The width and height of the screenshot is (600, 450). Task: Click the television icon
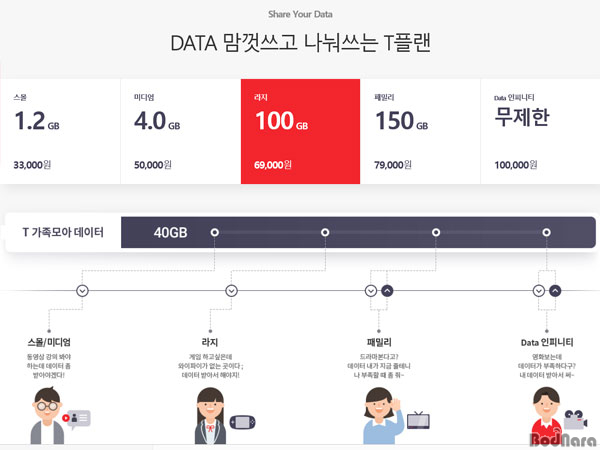click(x=418, y=420)
